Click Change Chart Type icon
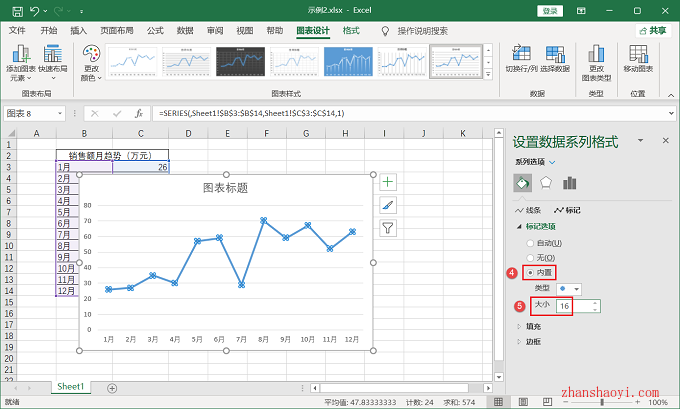Image resolution: width=680 pixels, height=409 pixels. pos(596,63)
